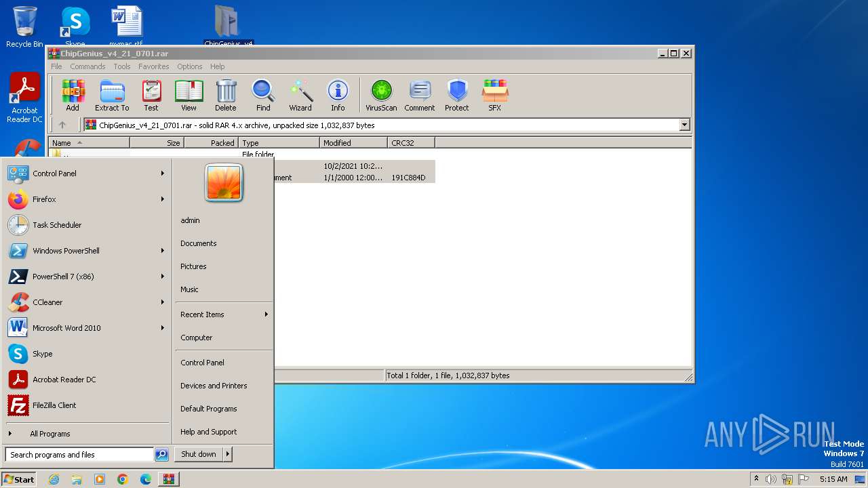Open Chrome from the taskbar
This screenshot has height=488, width=868.
pyautogui.click(x=123, y=479)
